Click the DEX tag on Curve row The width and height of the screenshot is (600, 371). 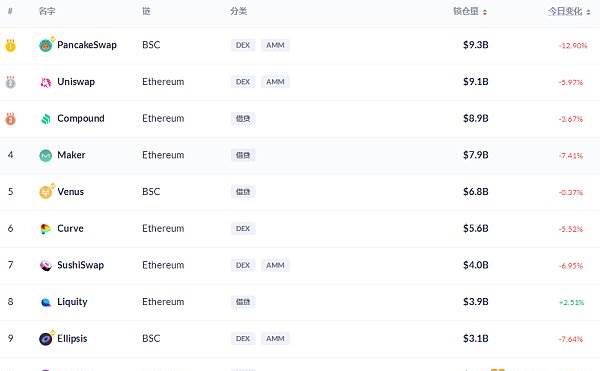pyautogui.click(x=243, y=228)
